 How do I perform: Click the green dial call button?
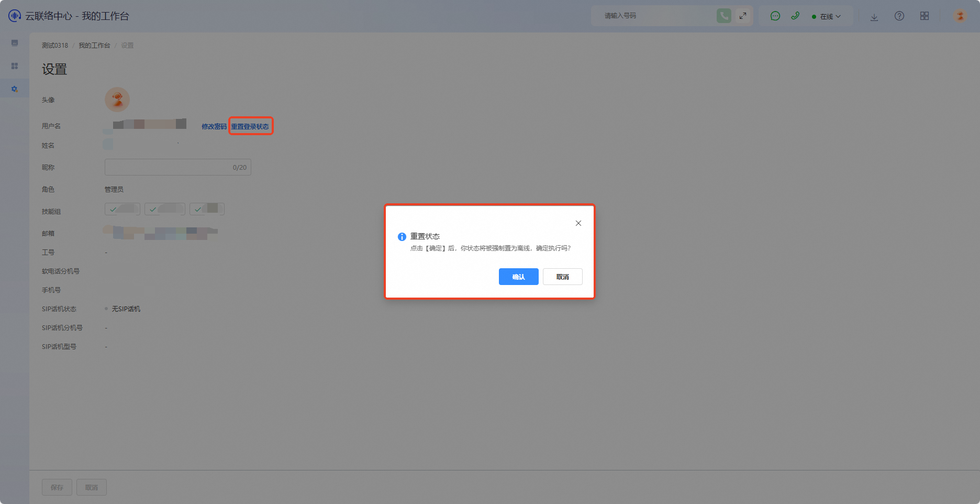point(724,16)
